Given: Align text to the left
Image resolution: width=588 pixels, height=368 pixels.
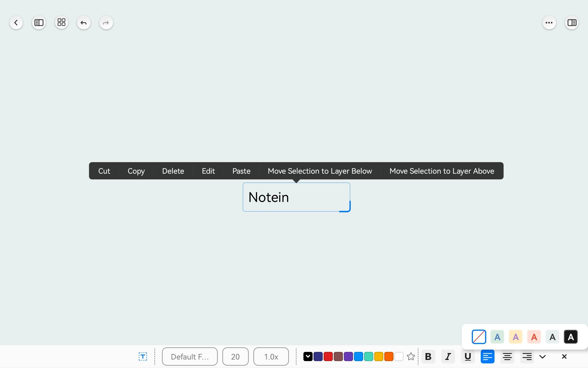Looking at the screenshot, I should pyautogui.click(x=487, y=356).
